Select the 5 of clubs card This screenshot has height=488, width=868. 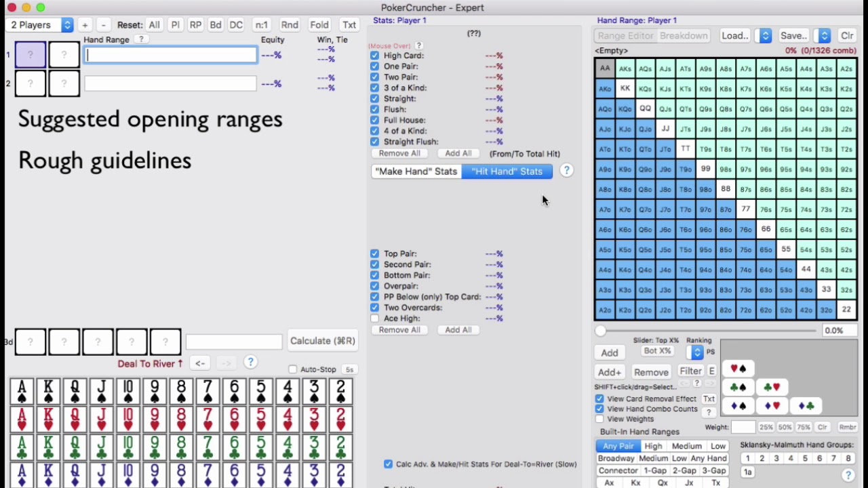point(260,448)
